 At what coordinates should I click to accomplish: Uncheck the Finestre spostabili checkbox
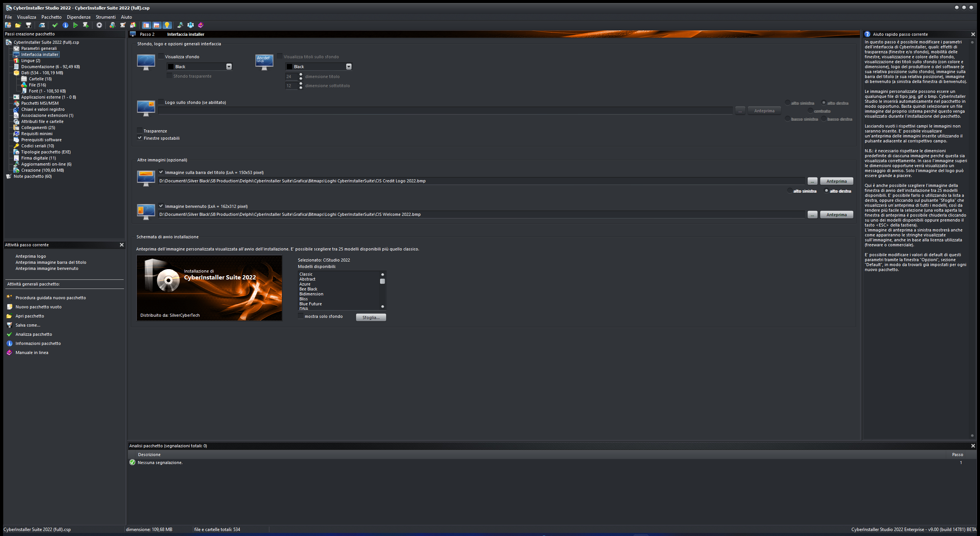coord(140,138)
